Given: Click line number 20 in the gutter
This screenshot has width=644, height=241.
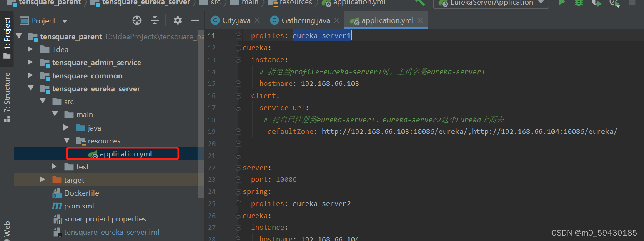Looking at the screenshot, I should (x=212, y=144).
